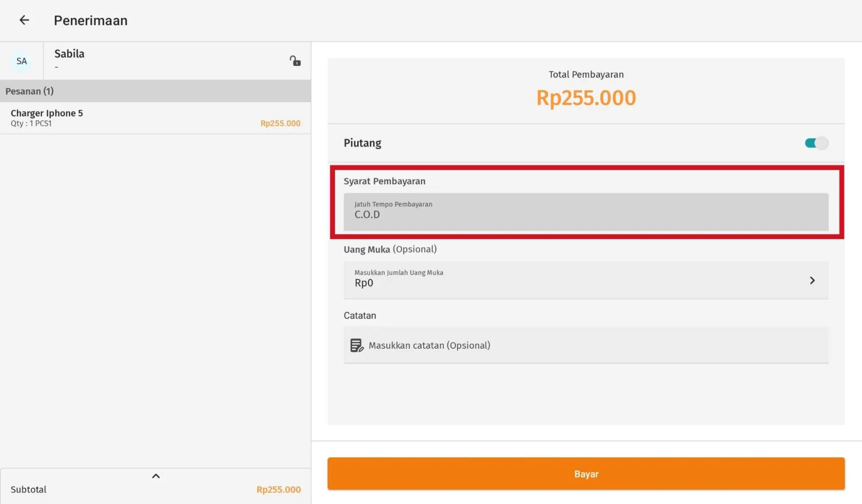Image resolution: width=862 pixels, height=504 pixels.
Task: Select the Sabila customer name
Action: pos(69,54)
